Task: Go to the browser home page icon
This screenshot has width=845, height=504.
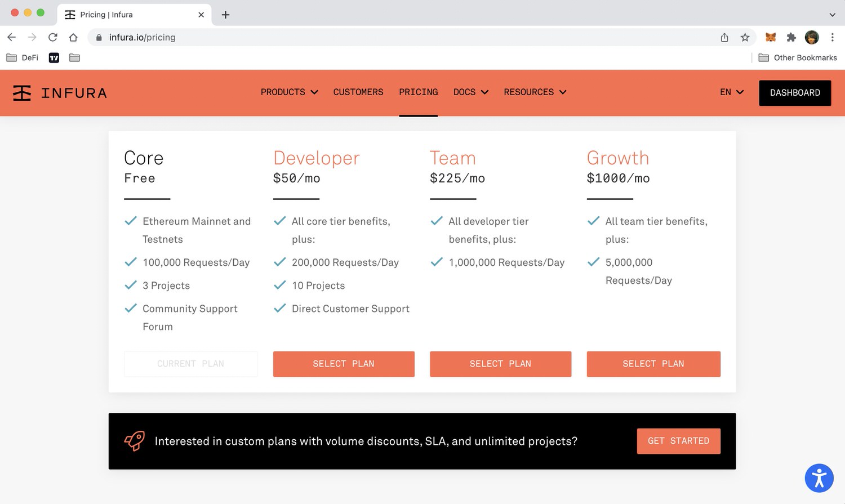Action: [x=73, y=37]
